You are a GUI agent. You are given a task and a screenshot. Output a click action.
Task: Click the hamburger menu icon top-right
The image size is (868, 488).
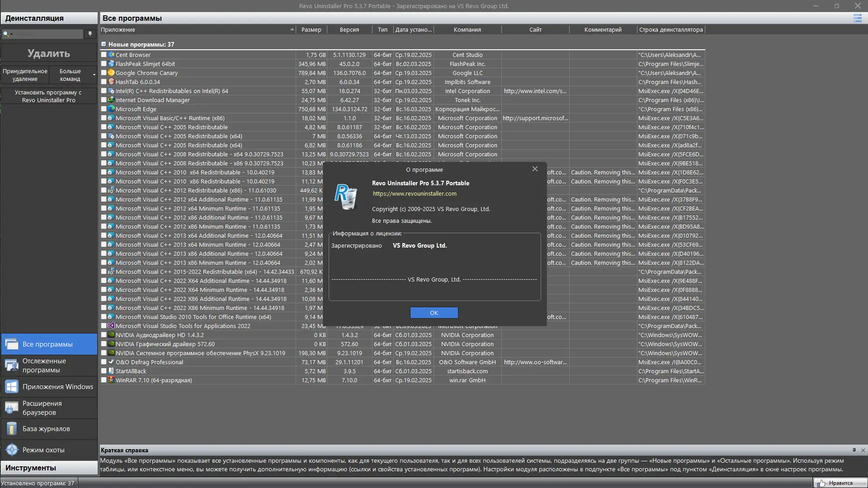[x=857, y=18]
